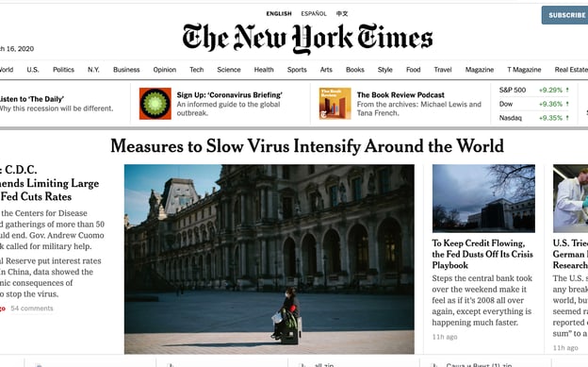Open the Business section
This screenshot has width=588, height=367.
(x=126, y=70)
